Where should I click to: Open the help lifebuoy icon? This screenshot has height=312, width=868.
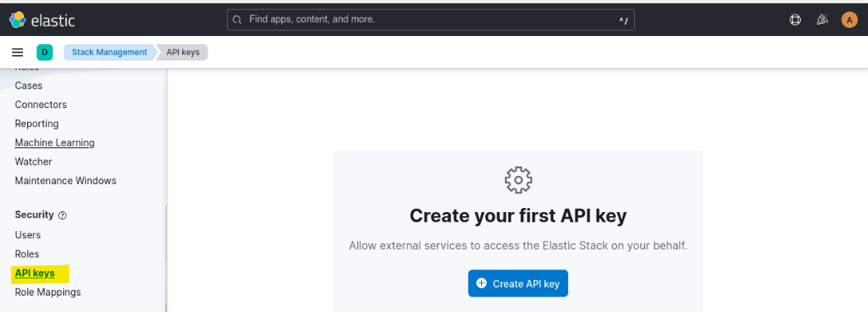pos(795,20)
